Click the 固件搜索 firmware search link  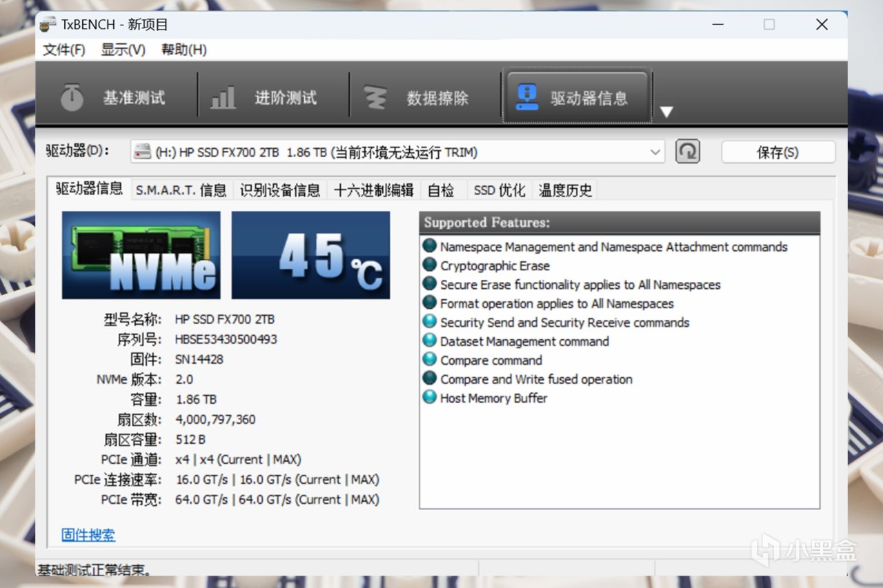[x=88, y=535]
